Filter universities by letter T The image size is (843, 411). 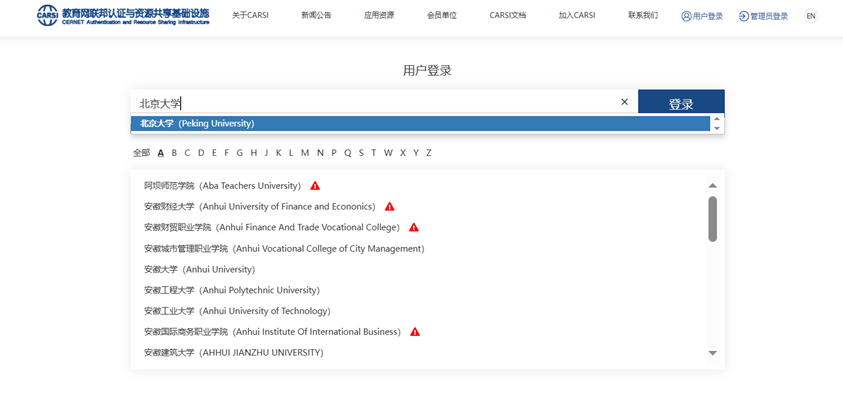374,153
